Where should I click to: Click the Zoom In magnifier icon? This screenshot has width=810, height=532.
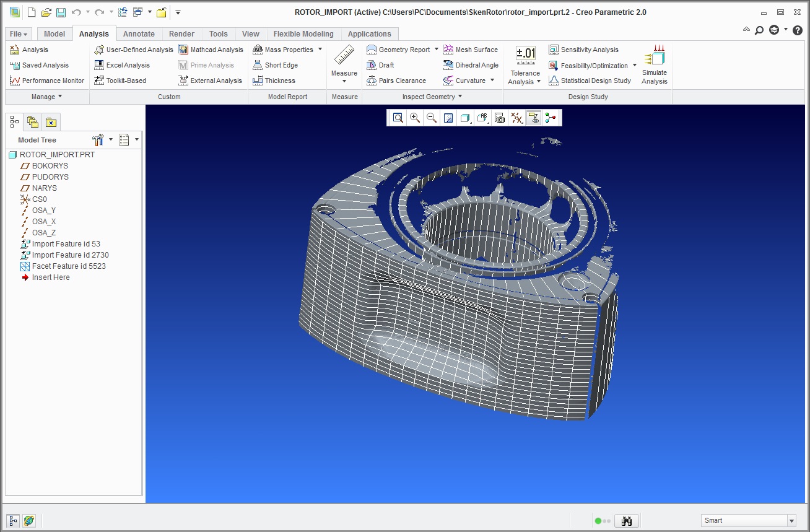coord(415,118)
